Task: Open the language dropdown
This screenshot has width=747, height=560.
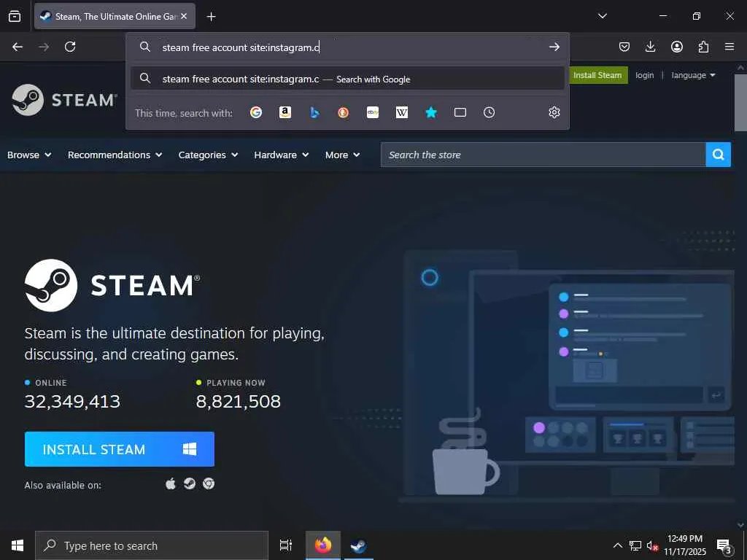Action: [x=693, y=75]
